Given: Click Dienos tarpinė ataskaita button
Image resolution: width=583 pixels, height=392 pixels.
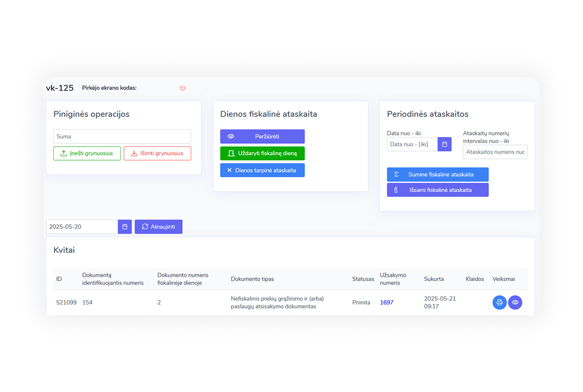Looking at the screenshot, I should tap(262, 170).
